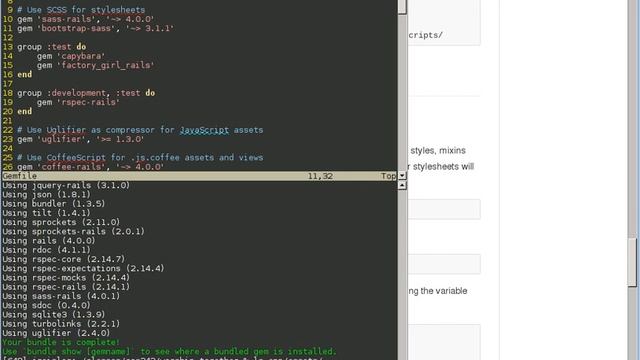Click the comment '# Use SCSS for stylesheets'

81,10
